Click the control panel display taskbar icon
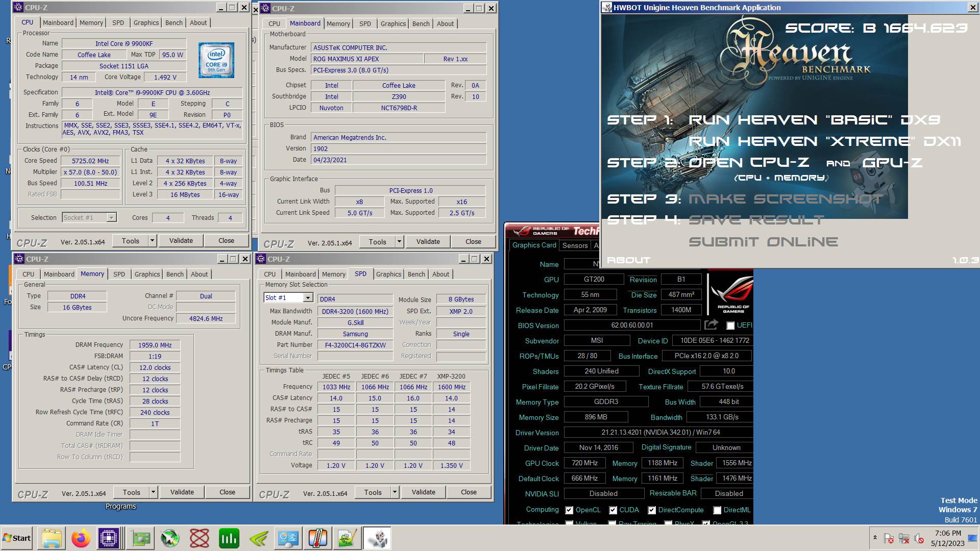Viewport: 980px width, 551px height. [288, 538]
